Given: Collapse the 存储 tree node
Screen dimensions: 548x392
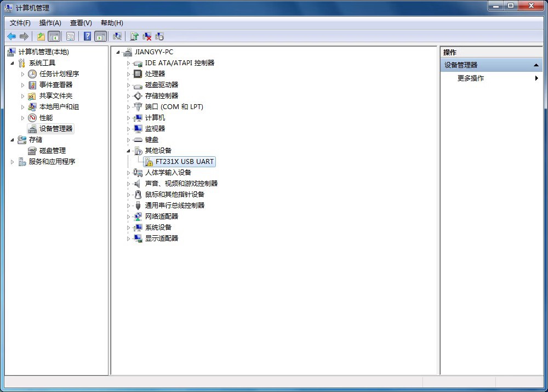Looking at the screenshot, I should click(x=12, y=140).
